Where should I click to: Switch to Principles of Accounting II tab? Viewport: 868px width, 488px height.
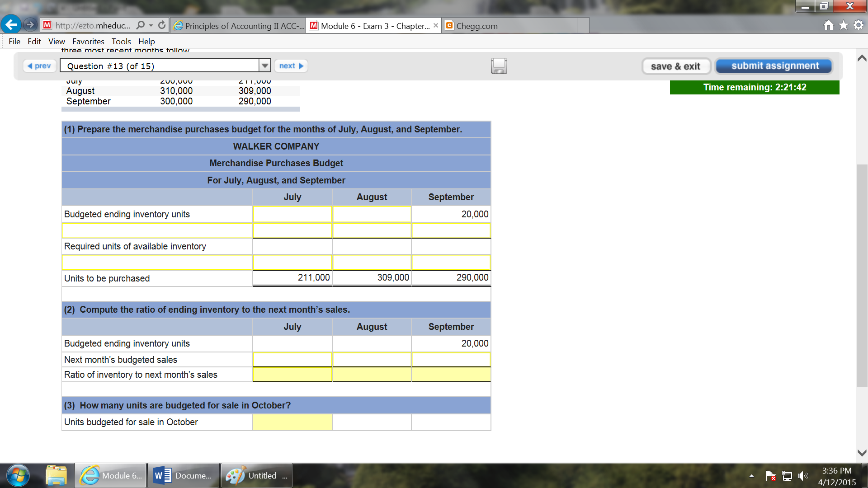(238, 26)
